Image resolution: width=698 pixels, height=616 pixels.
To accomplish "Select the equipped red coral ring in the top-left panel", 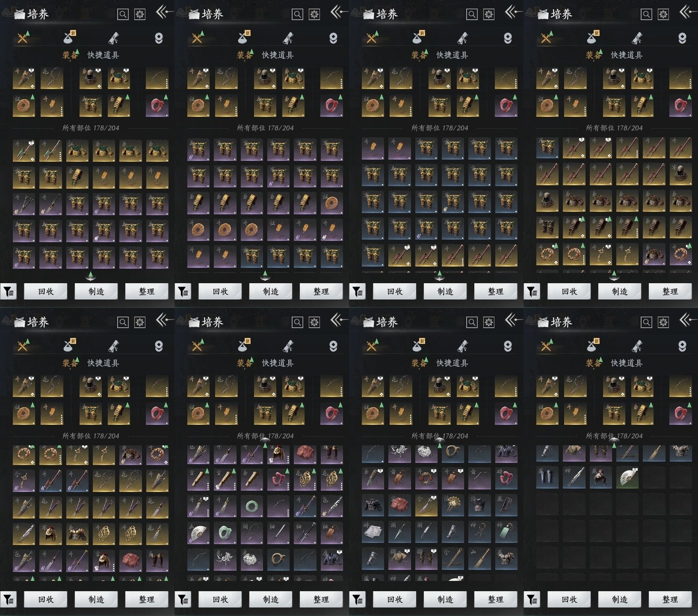I will pyautogui.click(x=157, y=106).
